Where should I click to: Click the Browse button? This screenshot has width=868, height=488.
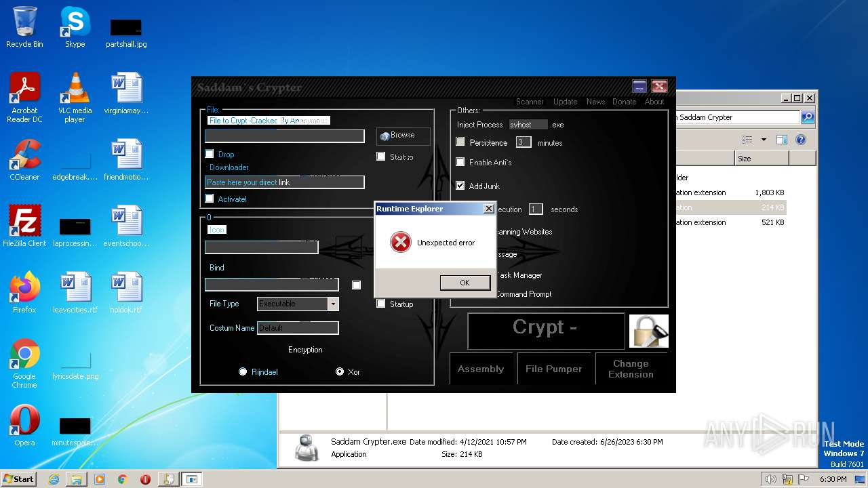pos(403,136)
